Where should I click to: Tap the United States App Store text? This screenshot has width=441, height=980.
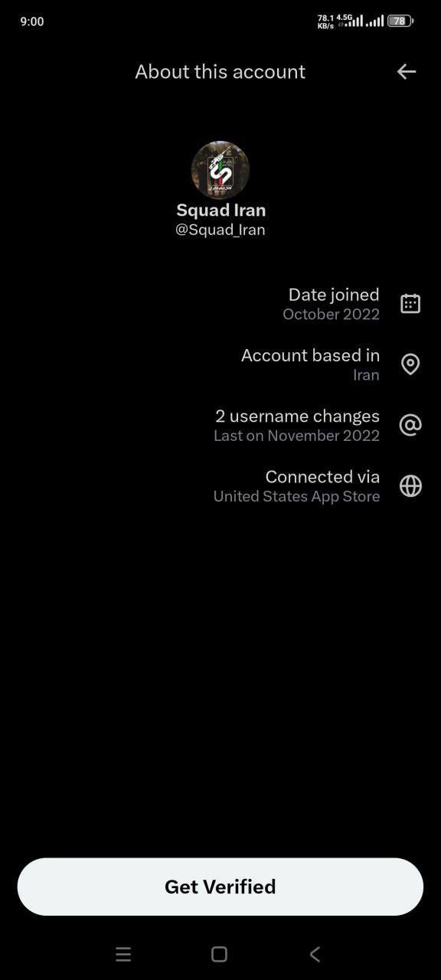point(296,496)
